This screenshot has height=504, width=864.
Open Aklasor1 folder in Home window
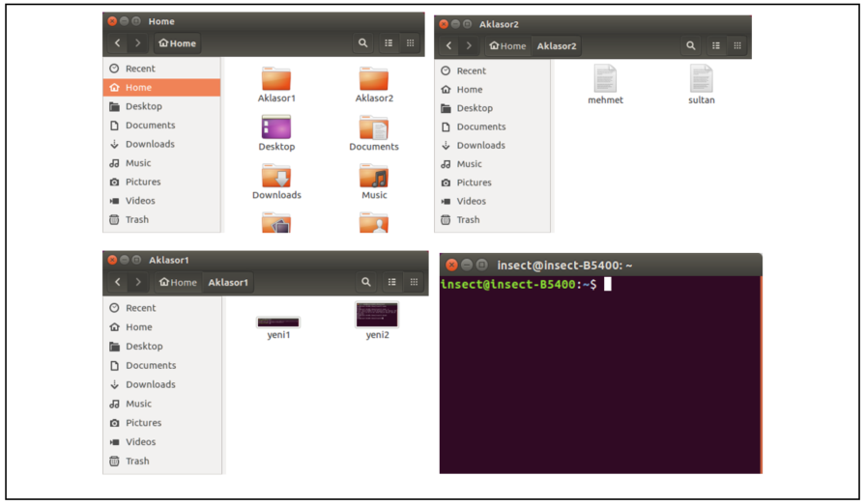276,85
